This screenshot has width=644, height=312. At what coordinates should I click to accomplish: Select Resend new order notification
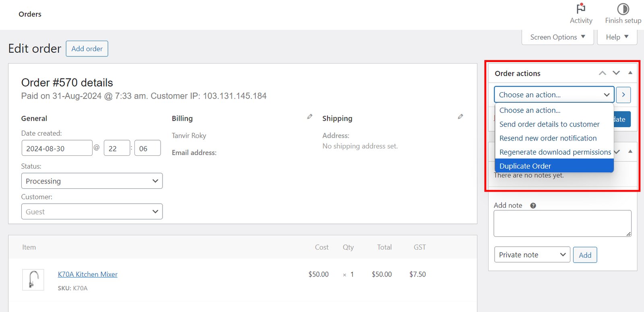tap(554, 138)
